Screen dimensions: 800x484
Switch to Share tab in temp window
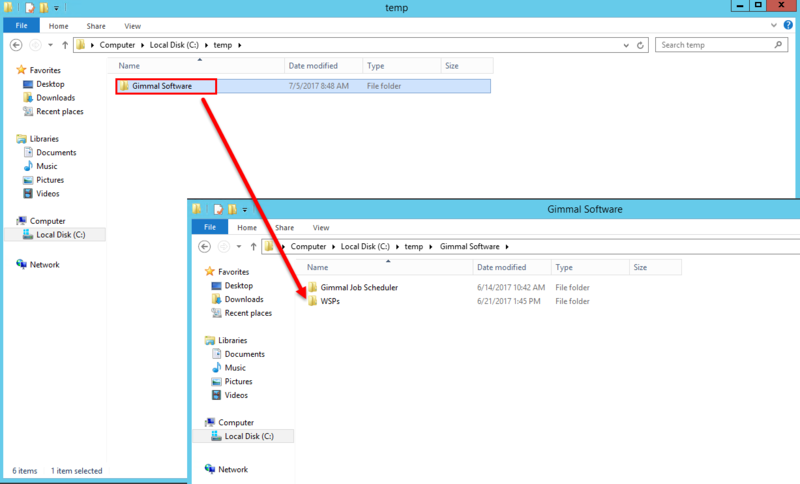pyautogui.click(x=96, y=25)
